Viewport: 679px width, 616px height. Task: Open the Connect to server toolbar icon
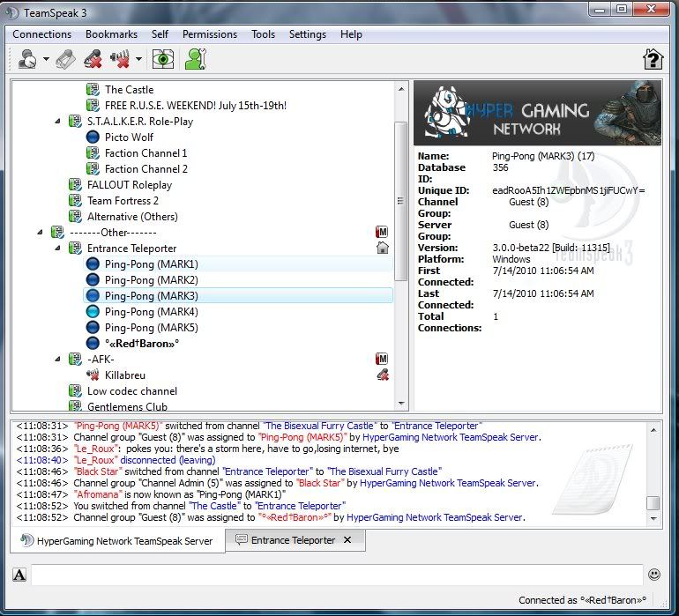click(27, 59)
